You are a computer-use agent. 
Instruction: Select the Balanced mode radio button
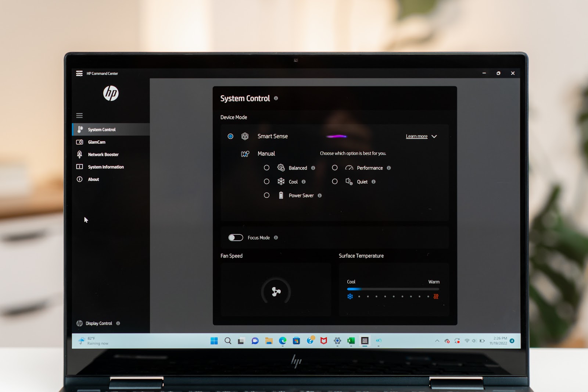point(267,168)
